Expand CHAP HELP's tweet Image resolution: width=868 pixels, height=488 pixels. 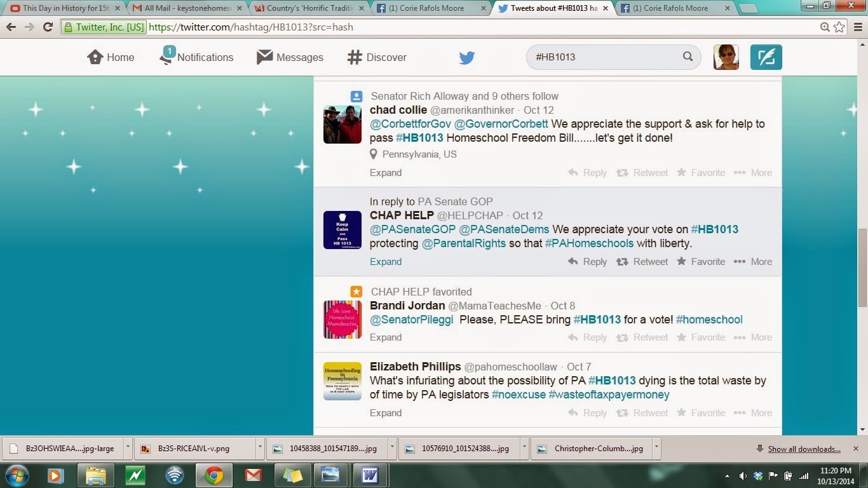click(x=386, y=262)
